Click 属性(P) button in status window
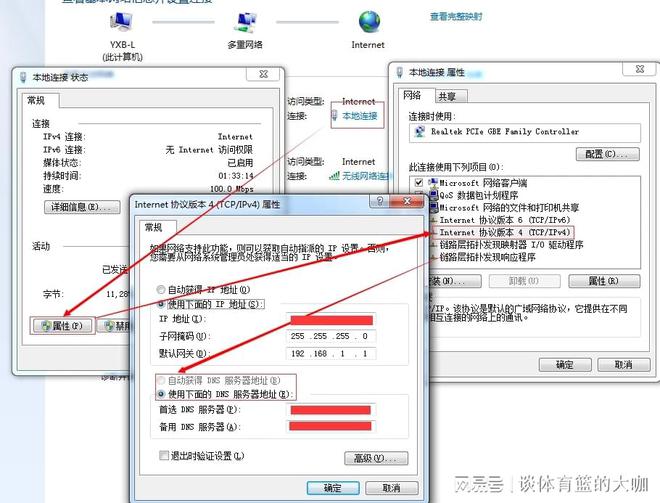Image resolution: width=660 pixels, height=503 pixels. [x=62, y=326]
